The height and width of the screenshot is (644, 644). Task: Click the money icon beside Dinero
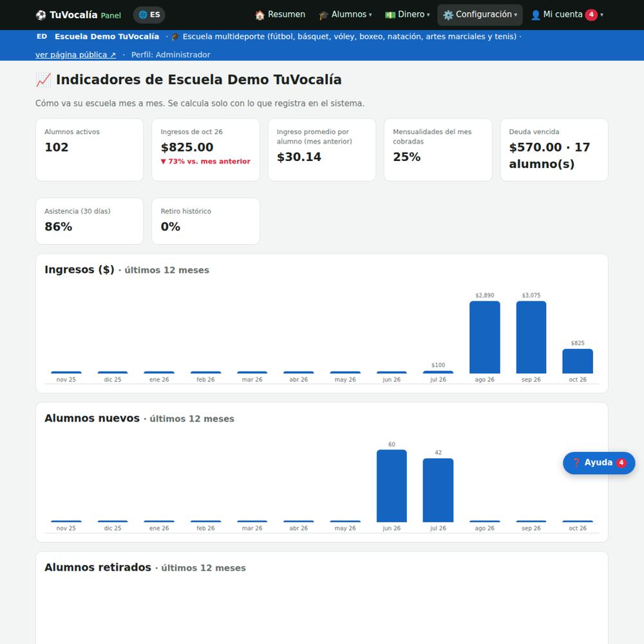coord(390,15)
